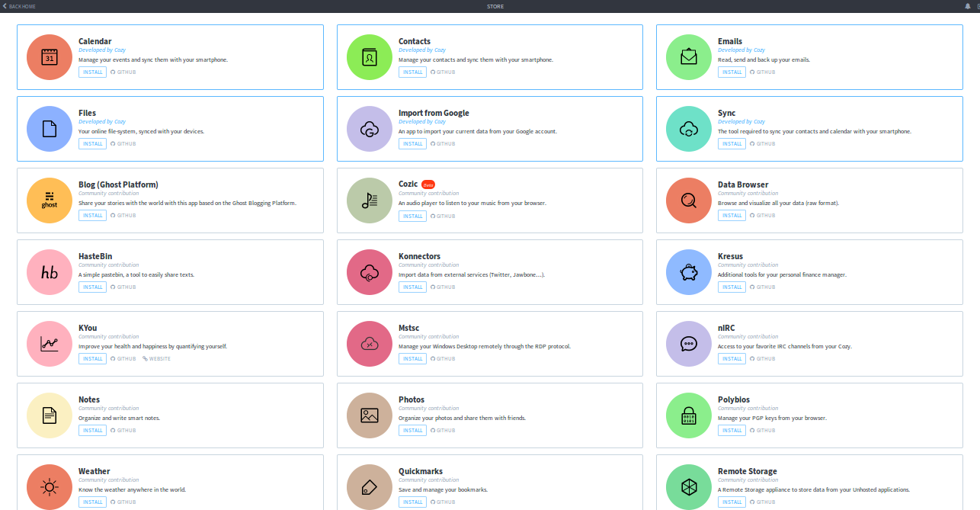
Task: Open the notifications bell icon
Action: tap(969, 6)
